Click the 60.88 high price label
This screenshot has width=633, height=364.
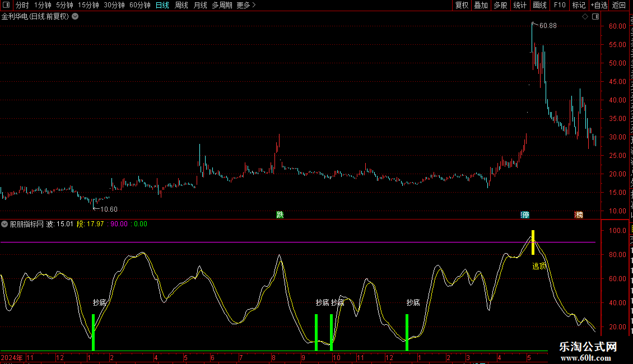point(548,26)
